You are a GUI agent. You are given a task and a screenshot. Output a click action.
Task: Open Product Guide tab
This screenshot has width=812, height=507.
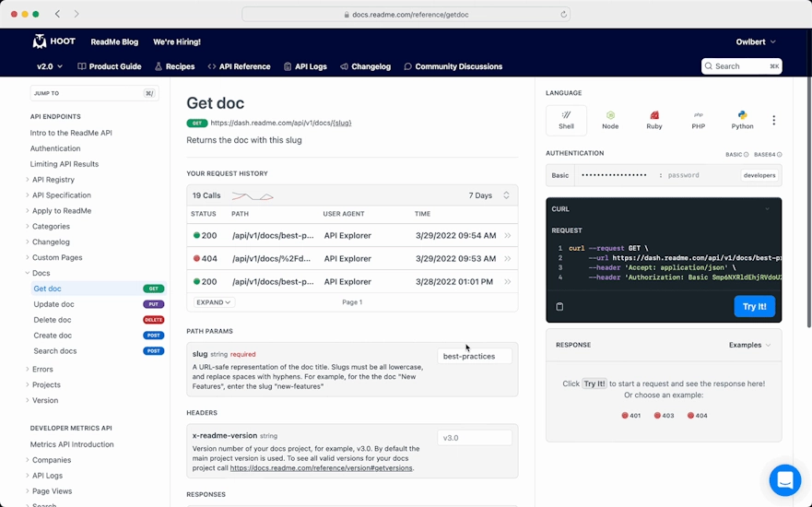(110, 66)
